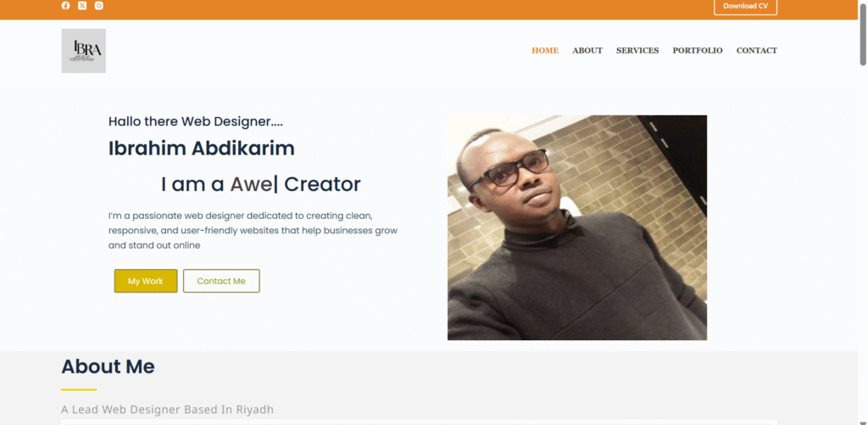
Task: Go to the HOME menu item
Action: pyautogui.click(x=545, y=50)
